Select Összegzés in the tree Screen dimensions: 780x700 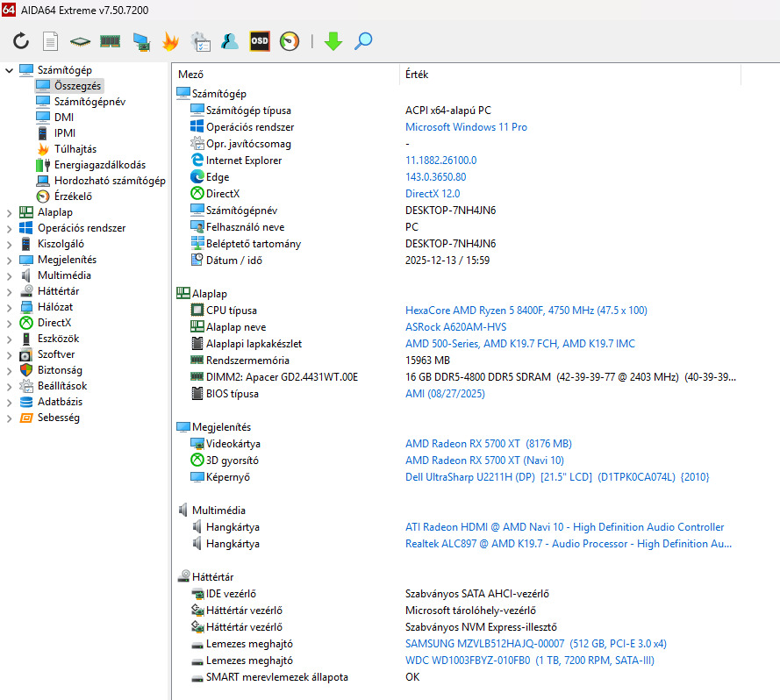pyautogui.click(x=69, y=86)
